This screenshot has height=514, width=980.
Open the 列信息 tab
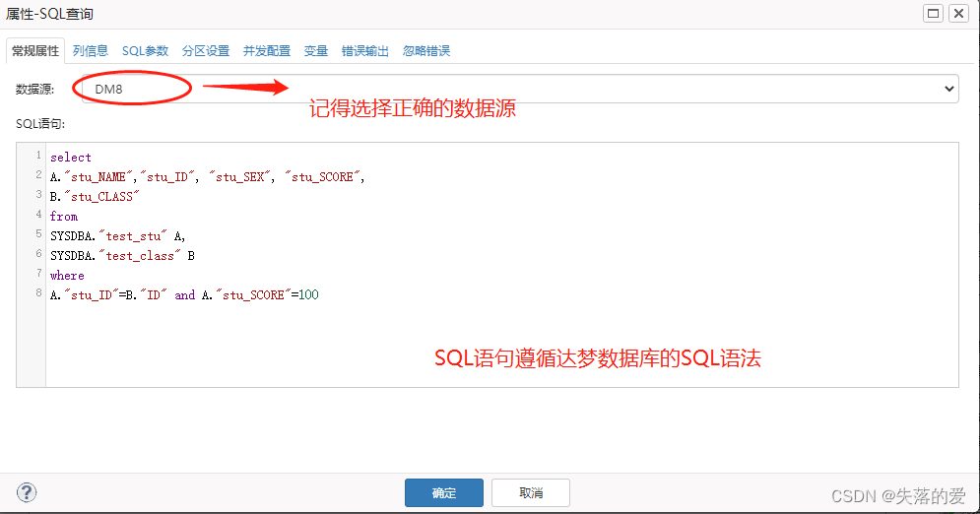pyautogui.click(x=91, y=50)
